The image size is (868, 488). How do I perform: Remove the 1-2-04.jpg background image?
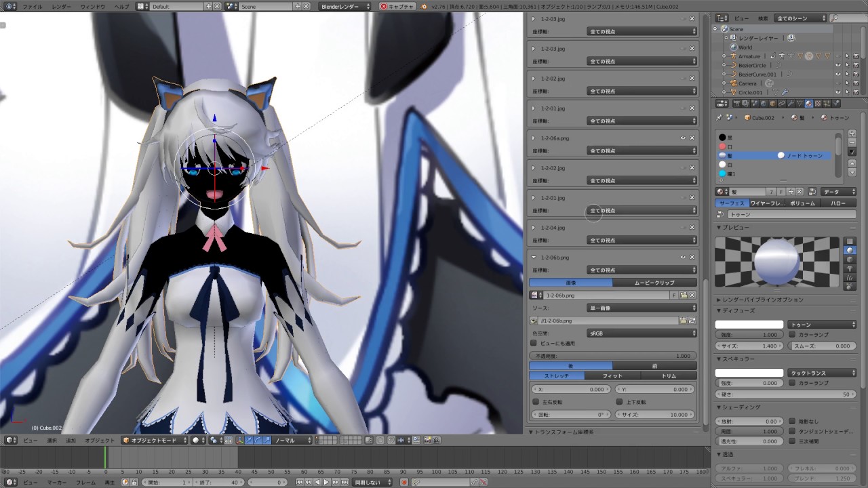(692, 228)
